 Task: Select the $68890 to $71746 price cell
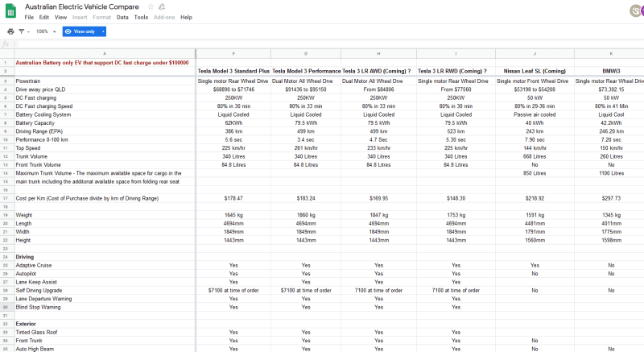pos(233,89)
